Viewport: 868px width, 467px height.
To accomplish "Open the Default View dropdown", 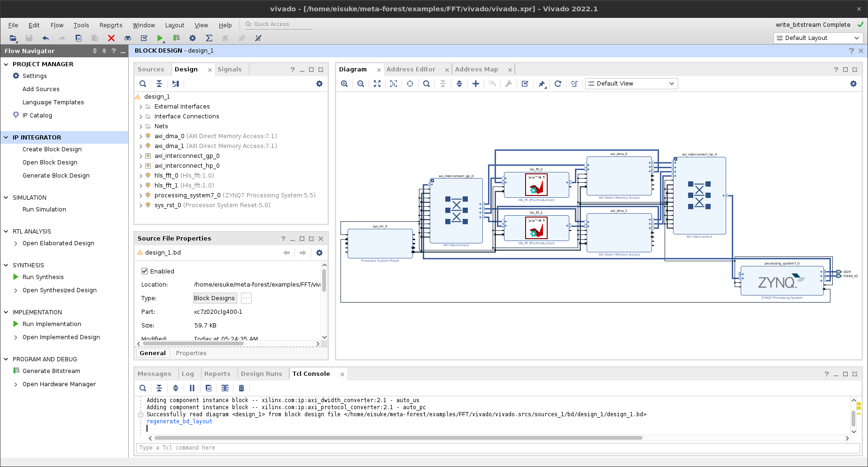I will 631,84.
